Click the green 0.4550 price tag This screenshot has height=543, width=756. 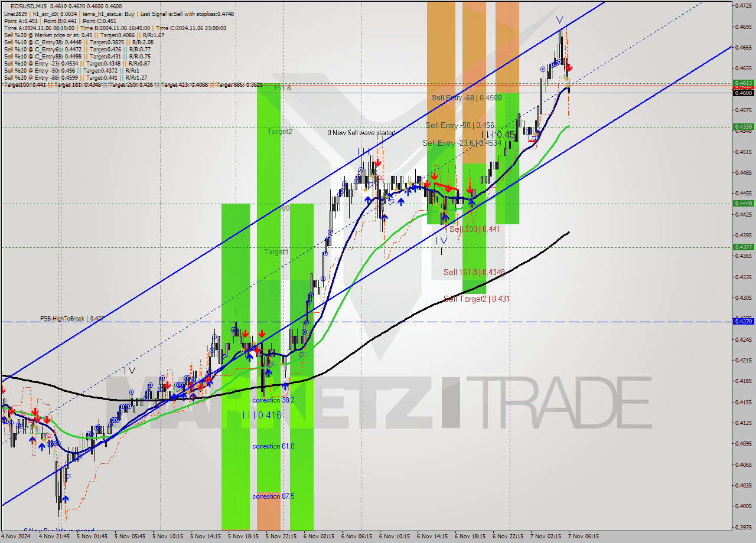(742, 126)
